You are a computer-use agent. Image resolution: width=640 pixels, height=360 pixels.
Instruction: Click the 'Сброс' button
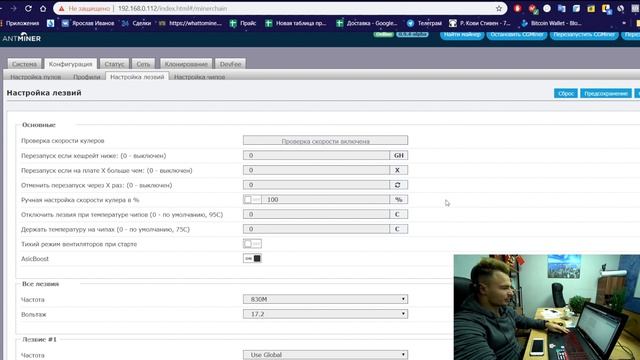(x=566, y=93)
